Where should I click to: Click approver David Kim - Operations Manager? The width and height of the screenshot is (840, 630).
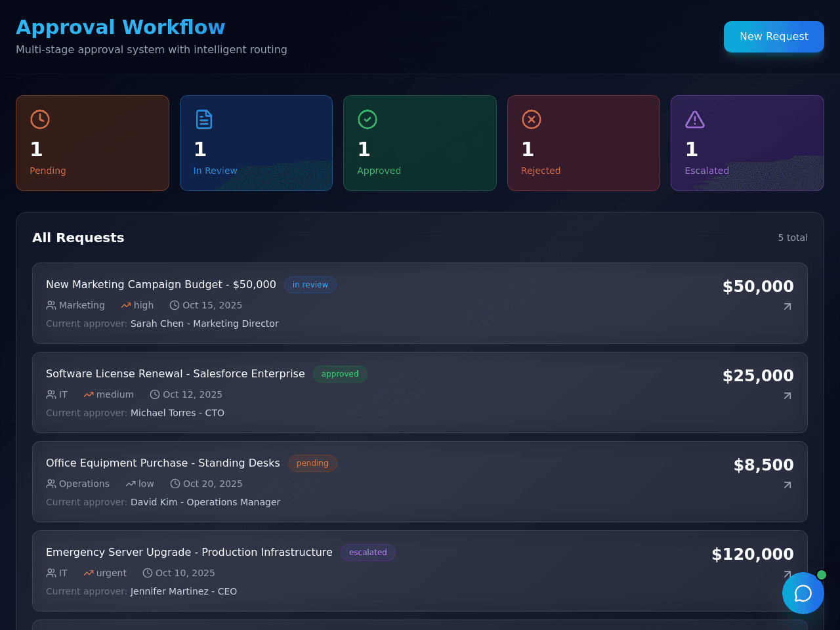pos(205,502)
